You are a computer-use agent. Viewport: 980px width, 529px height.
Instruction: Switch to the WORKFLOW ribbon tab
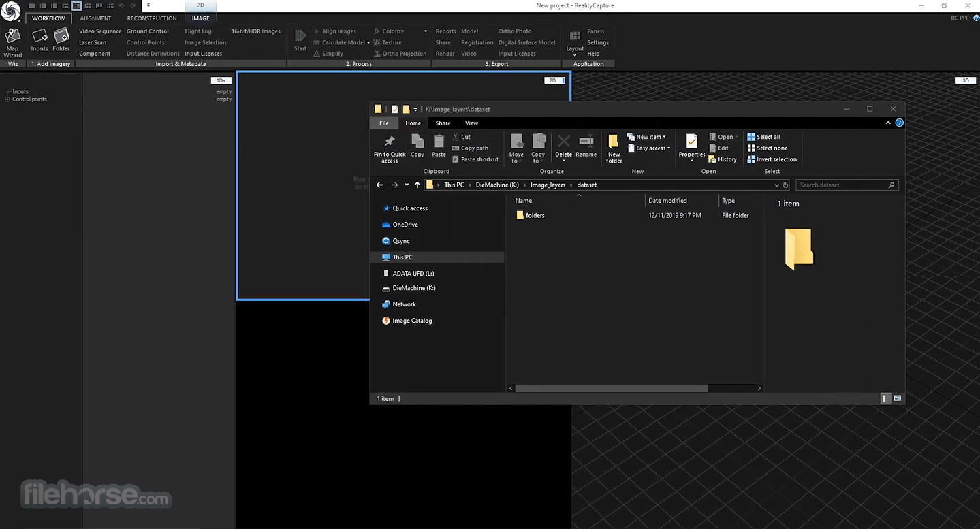[x=48, y=18]
